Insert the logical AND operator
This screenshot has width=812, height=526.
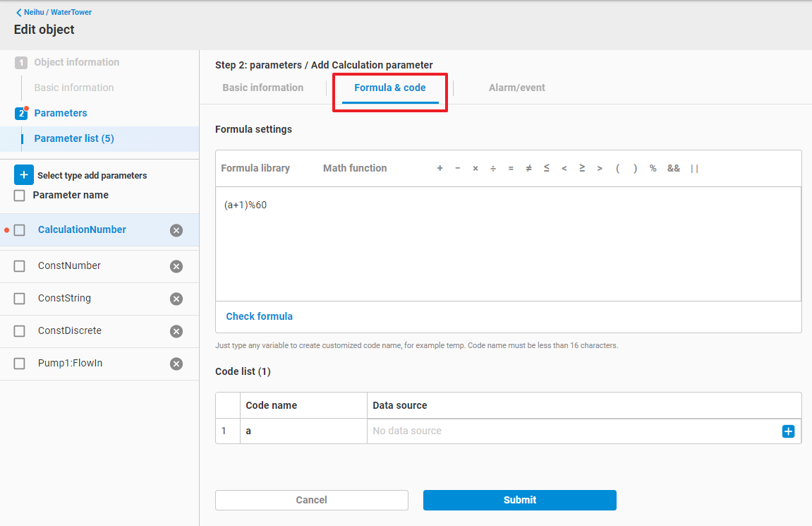tap(674, 168)
